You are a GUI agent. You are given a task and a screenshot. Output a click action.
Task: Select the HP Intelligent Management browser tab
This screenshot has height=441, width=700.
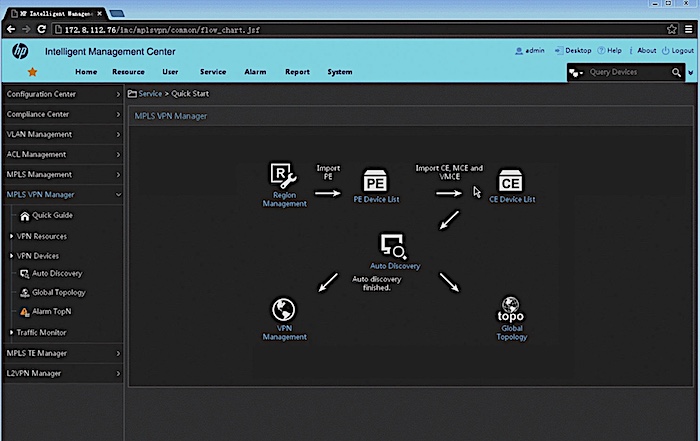pyautogui.click(x=56, y=13)
